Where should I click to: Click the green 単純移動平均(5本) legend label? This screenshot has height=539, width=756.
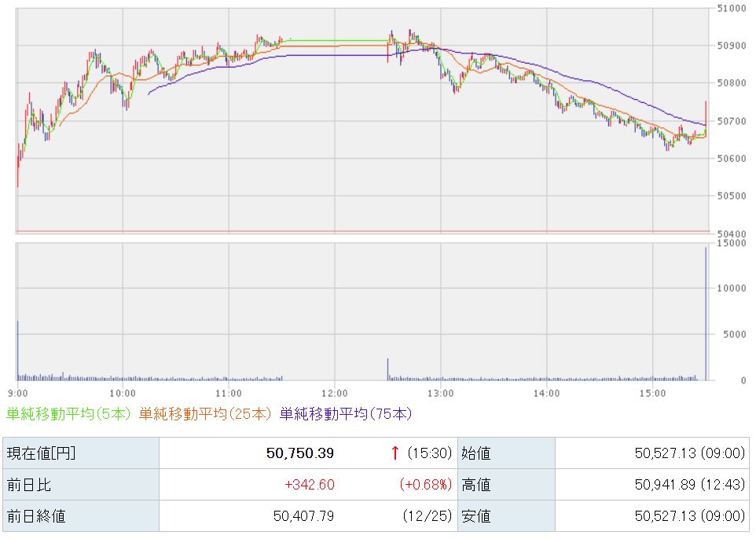pos(69,413)
